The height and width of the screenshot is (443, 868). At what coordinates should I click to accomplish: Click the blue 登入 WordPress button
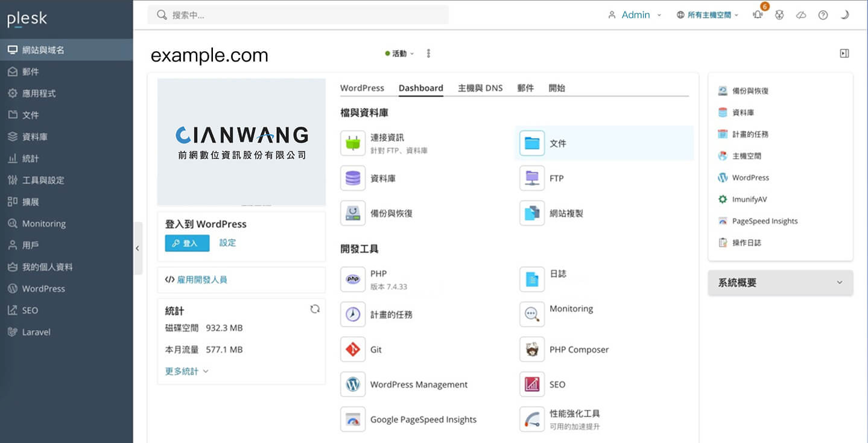[x=187, y=243]
